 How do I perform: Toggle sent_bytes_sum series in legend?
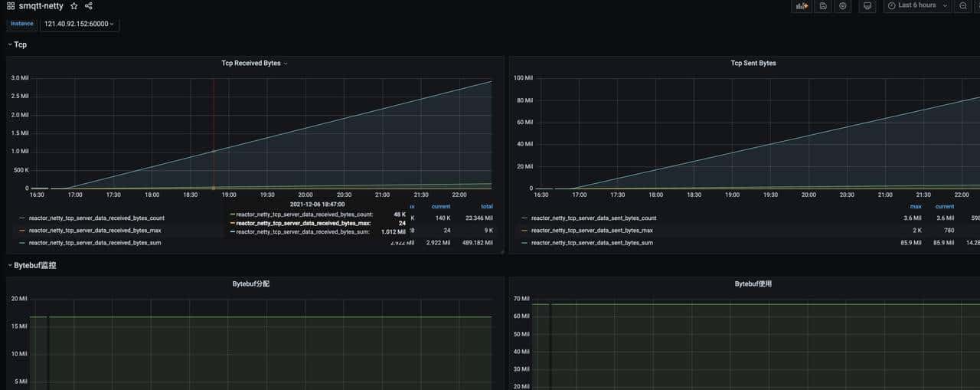[x=592, y=243]
